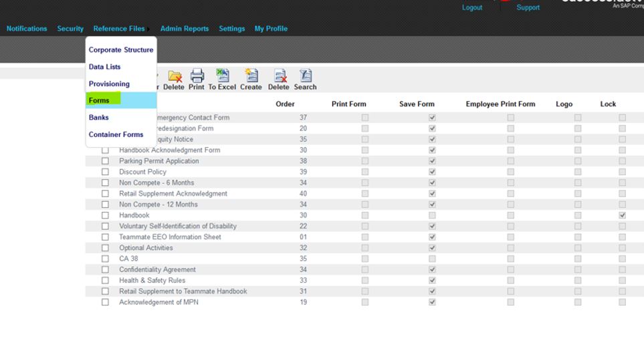Screen dimensions: 644x349
Task: Click the document Delete icon beside Search
Action: 279,80
